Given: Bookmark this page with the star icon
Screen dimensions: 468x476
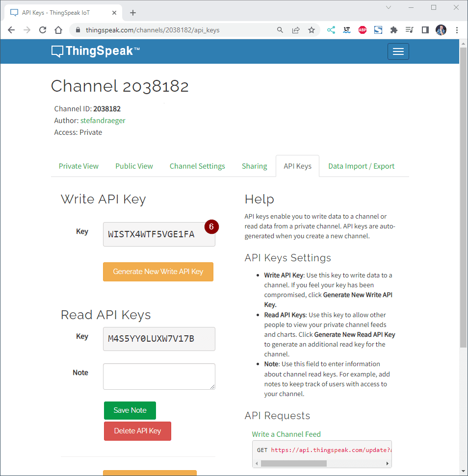Looking at the screenshot, I should (312, 30).
